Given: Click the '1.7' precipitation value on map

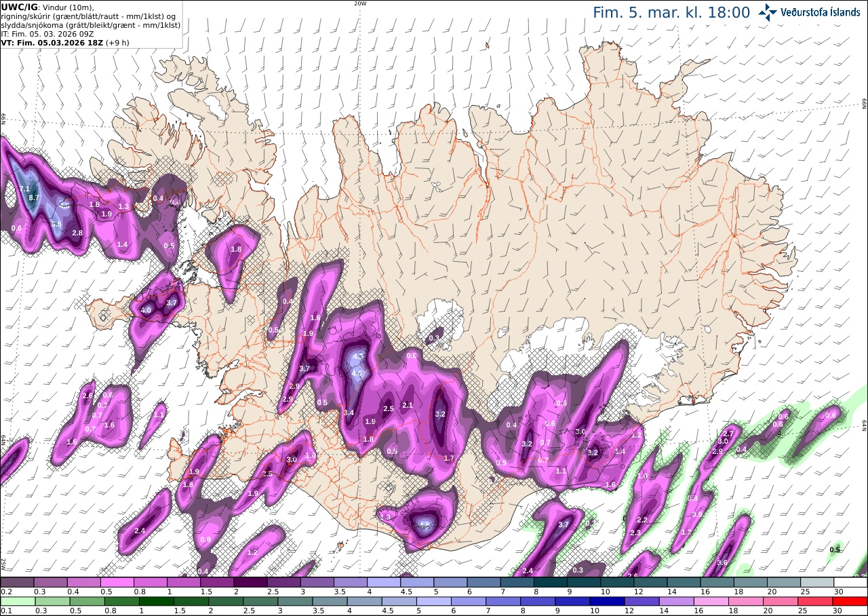Looking at the screenshot, I should point(448,459).
